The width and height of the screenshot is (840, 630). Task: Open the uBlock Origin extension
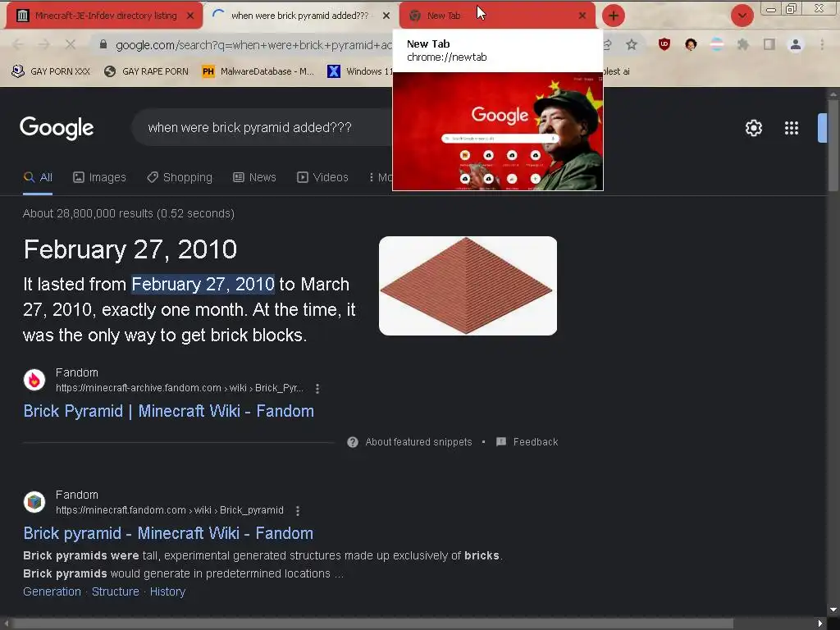point(664,44)
